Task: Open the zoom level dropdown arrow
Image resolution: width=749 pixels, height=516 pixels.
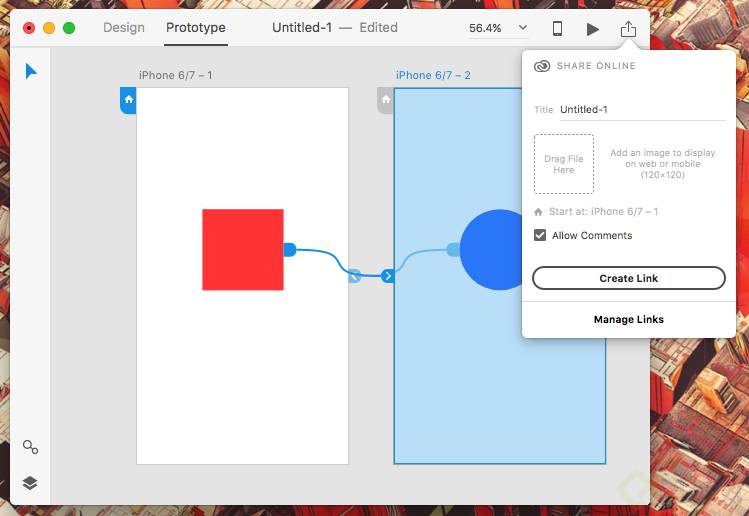Action: tap(523, 28)
